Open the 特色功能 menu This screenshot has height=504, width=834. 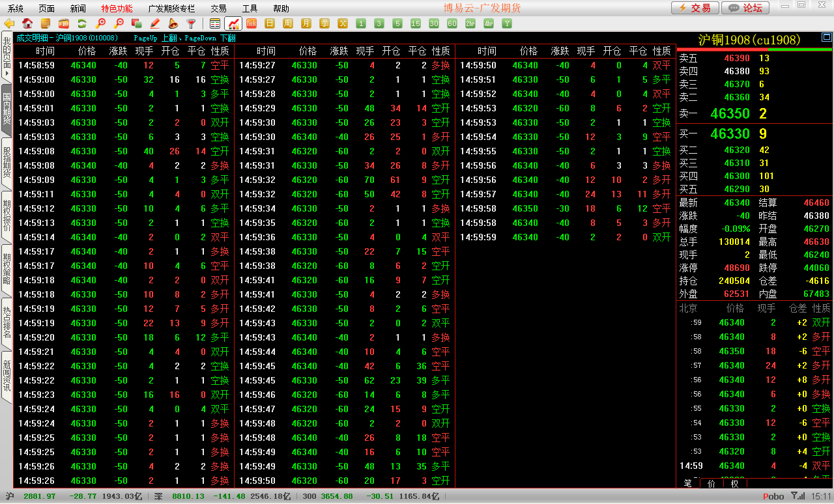click(117, 8)
